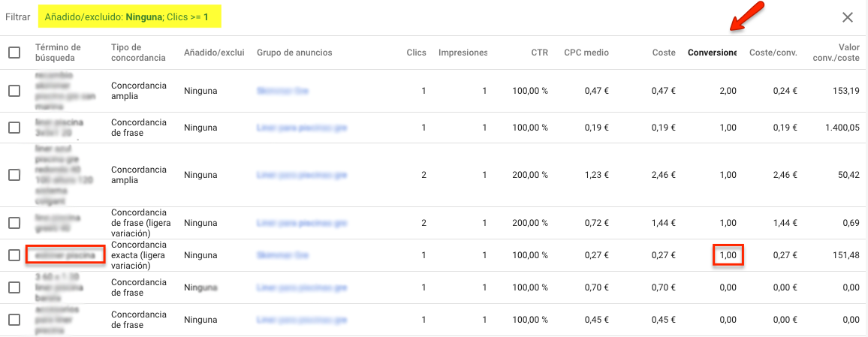Sort by Coste column header
868x337 pixels.
[x=665, y=53]
